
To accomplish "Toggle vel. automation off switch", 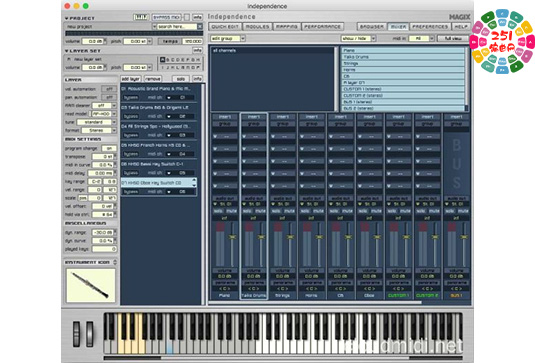I will [109, 89].
